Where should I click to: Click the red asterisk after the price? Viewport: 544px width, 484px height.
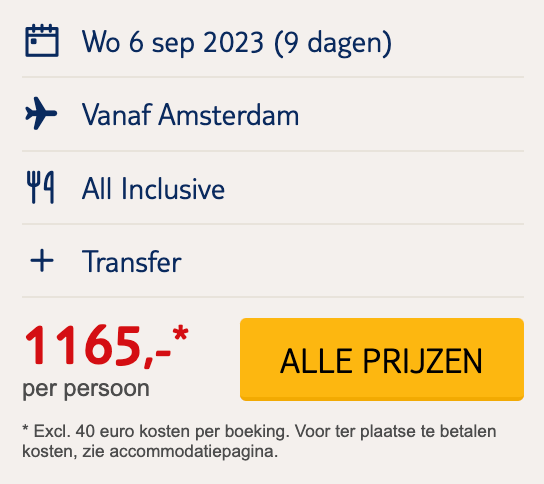[181, 333]
